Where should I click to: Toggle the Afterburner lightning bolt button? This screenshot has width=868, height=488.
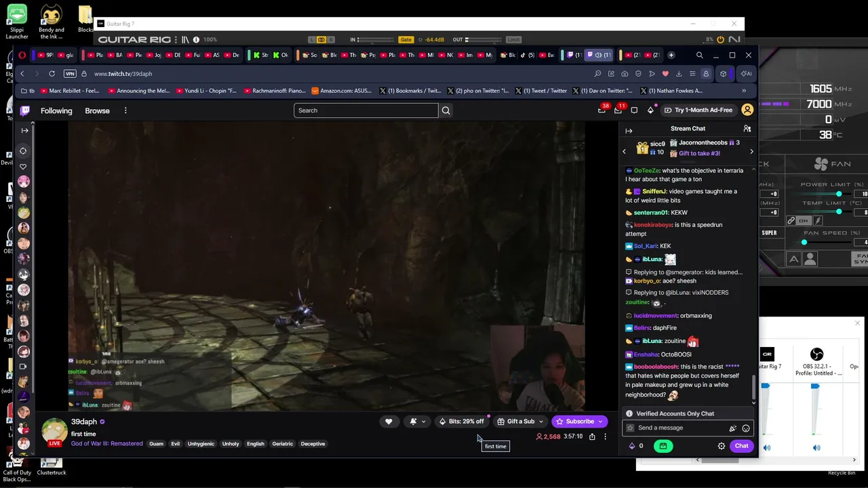818,221
